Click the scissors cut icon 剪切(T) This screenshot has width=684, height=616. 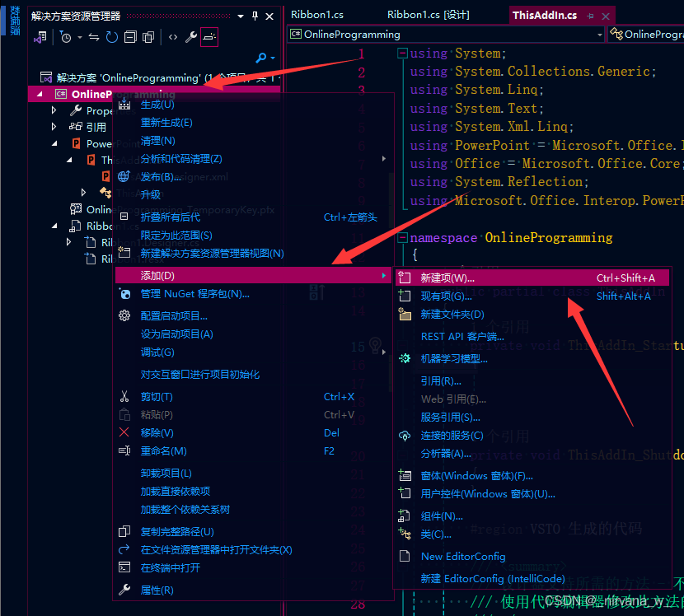pos(124,396)
